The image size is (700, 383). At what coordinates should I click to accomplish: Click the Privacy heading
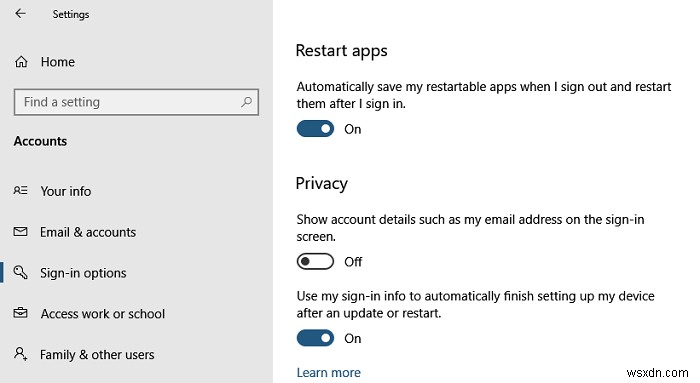(321, 183)
